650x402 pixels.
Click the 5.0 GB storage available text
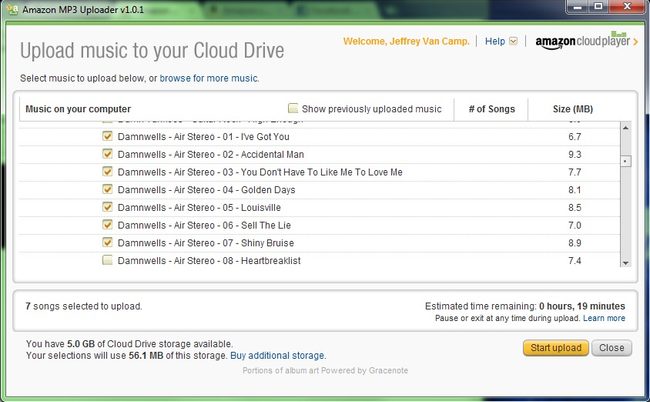point(81,344)
